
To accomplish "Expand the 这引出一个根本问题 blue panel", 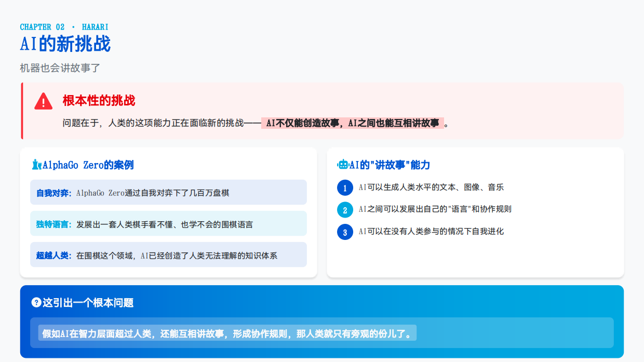I will [322, 320].
